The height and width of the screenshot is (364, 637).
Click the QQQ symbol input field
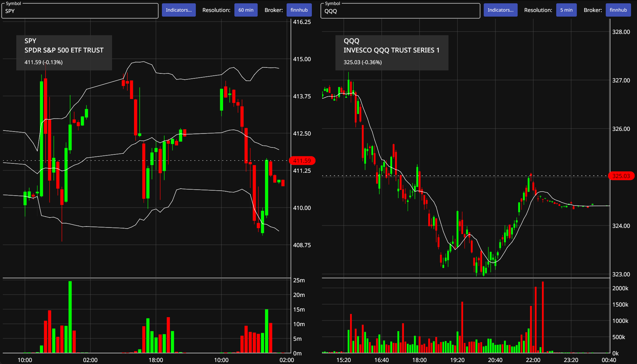point(400,11)
